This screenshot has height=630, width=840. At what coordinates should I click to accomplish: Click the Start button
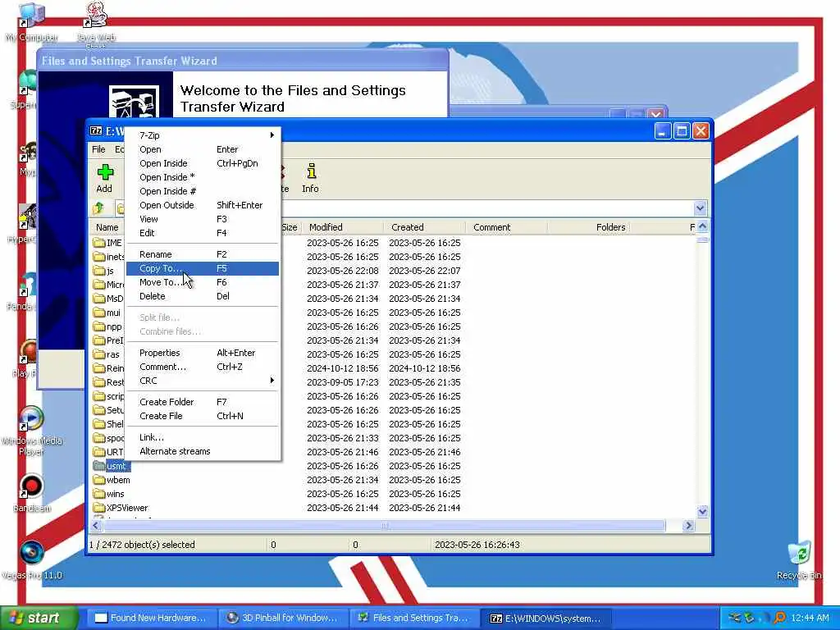click(39, 619)
